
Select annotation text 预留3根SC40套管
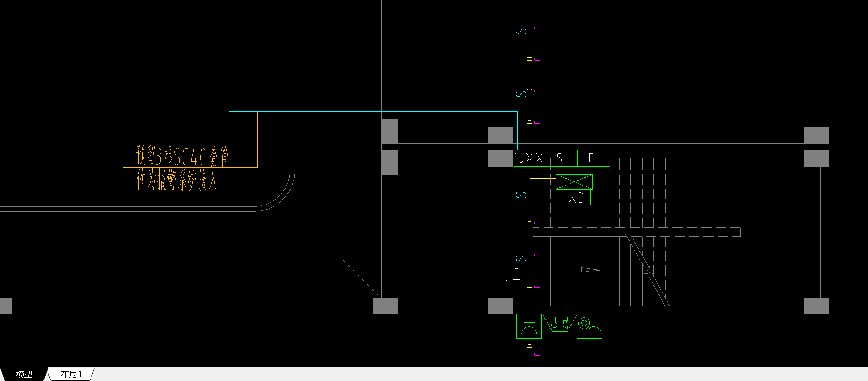pos(182,156)
